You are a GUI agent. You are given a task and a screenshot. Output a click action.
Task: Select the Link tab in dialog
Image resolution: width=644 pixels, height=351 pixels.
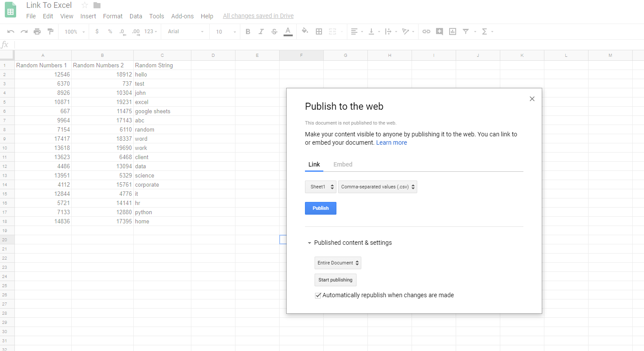click(314, 164)
